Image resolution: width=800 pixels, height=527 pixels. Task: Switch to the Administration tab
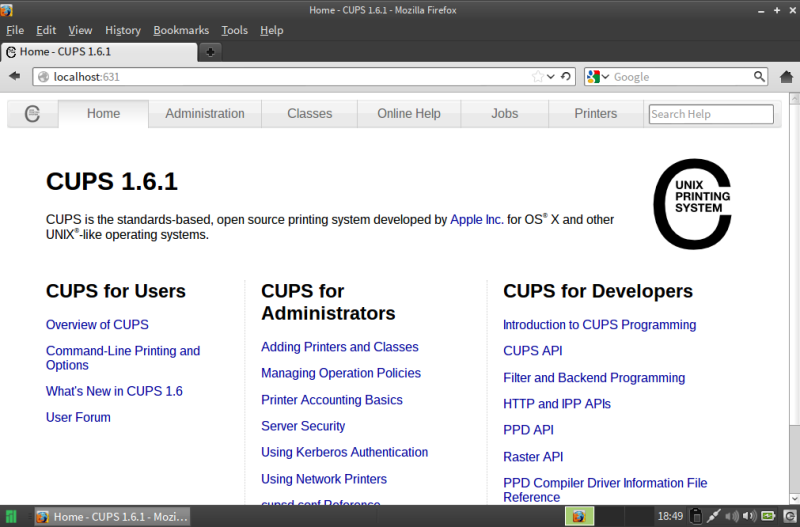click(205, 113)
